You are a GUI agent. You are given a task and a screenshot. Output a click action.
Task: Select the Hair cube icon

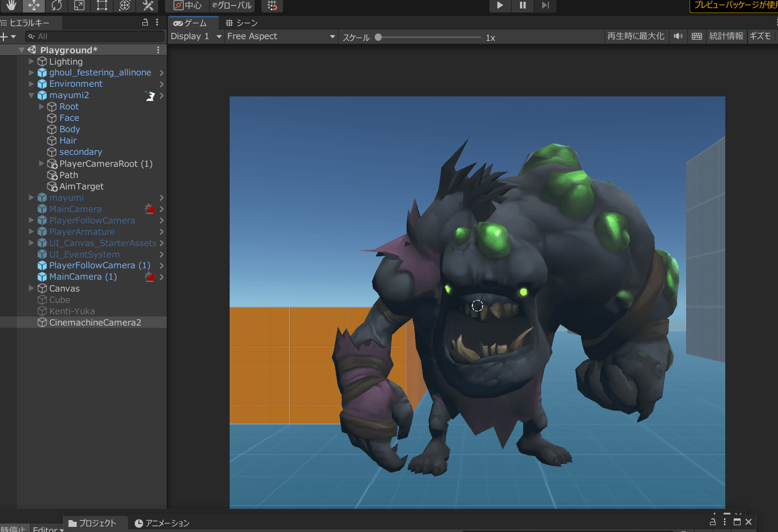52,141
